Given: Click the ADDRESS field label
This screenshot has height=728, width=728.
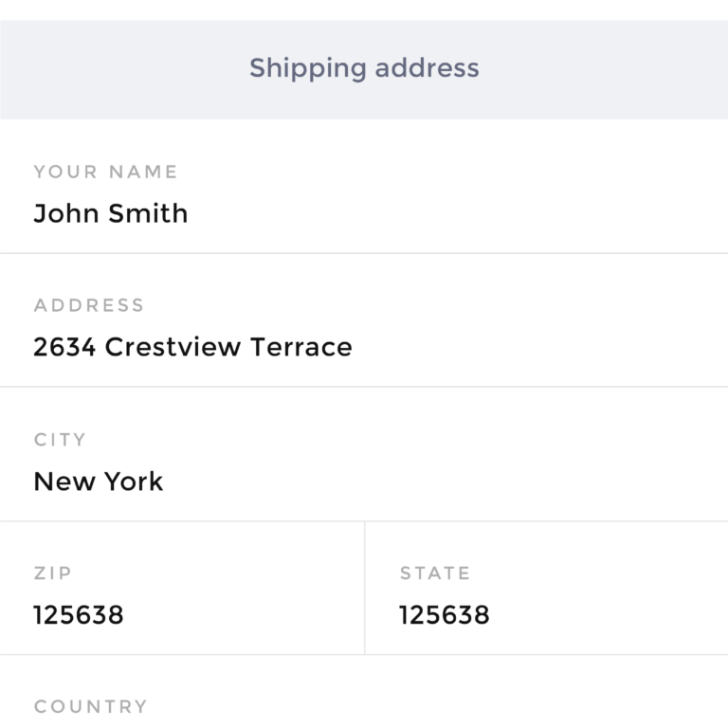Looking at the screenshot, I should click(89, 305).
